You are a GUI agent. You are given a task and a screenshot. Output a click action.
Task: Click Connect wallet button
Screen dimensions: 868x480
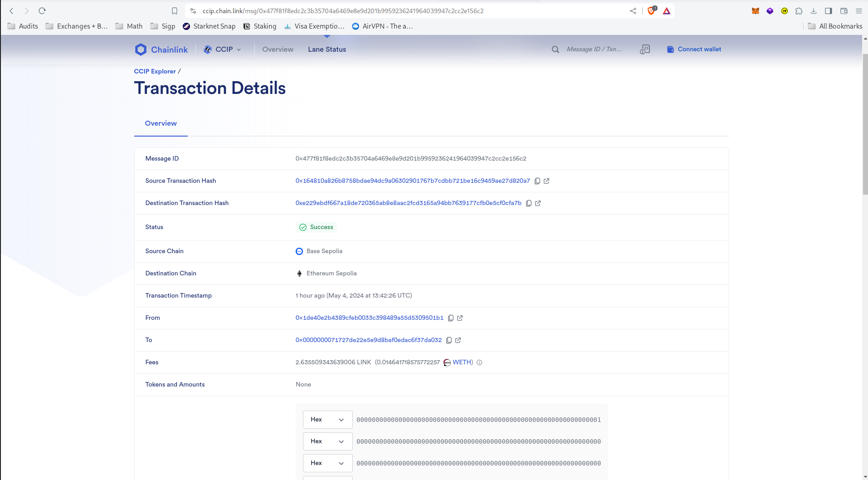click(x=694, y=49)
